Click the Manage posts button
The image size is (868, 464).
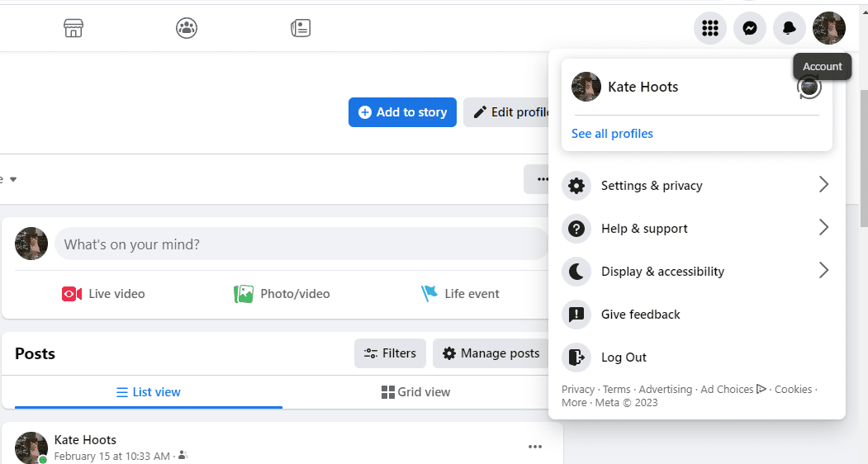491,353
